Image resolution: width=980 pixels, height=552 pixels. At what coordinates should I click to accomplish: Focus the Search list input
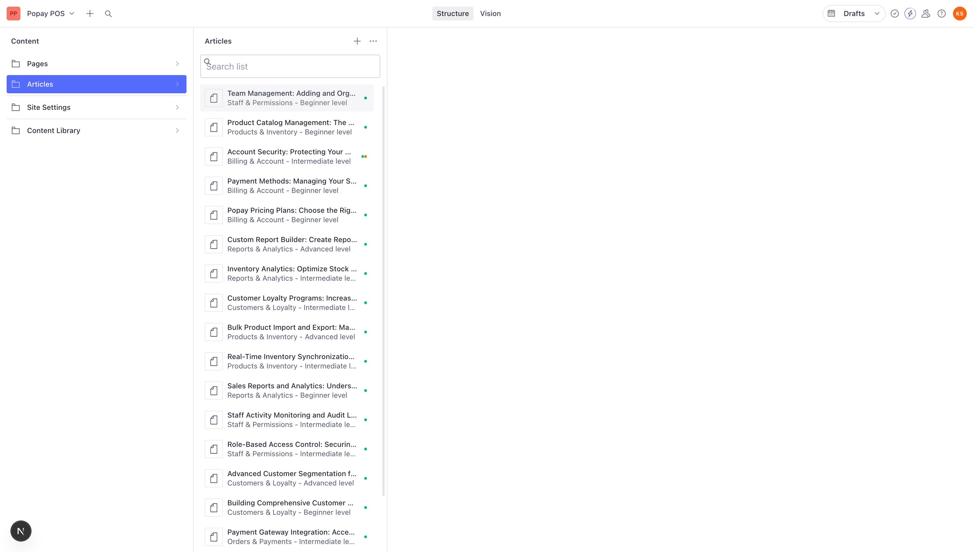click(290, 66)
